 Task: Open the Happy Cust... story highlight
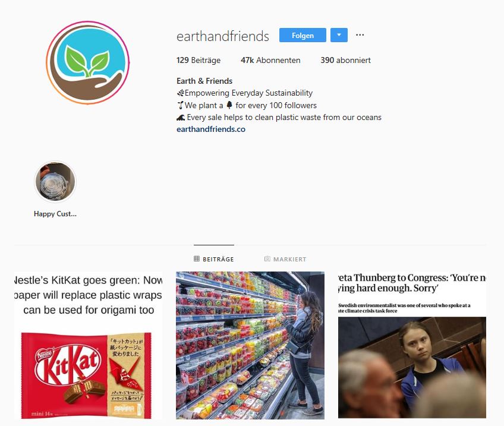click(55, 182)
